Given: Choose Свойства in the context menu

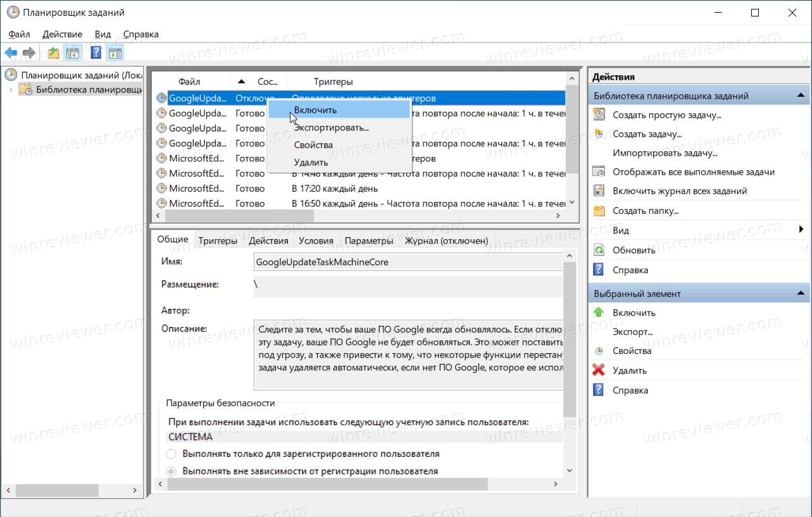Looking at the screenshot, I should tap(339, 145).
